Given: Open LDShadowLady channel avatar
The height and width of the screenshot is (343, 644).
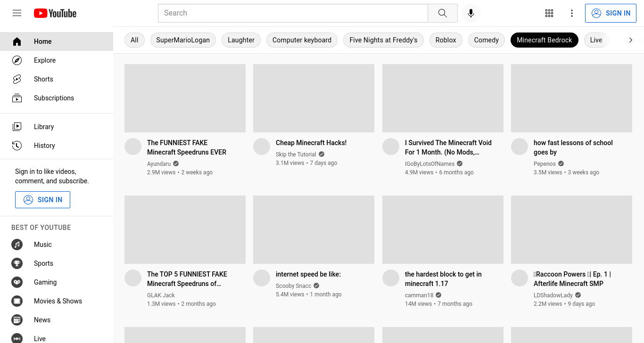Looking at the screenshot, I should [520, 278].
